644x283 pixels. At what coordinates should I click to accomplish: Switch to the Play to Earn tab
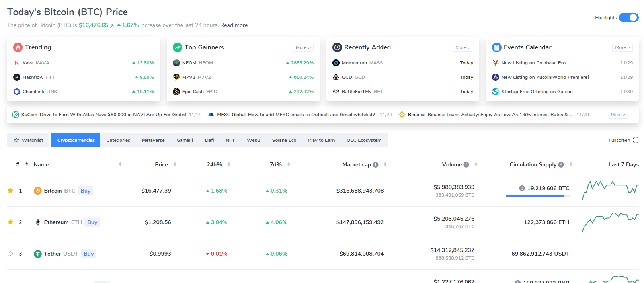(321, 140)
